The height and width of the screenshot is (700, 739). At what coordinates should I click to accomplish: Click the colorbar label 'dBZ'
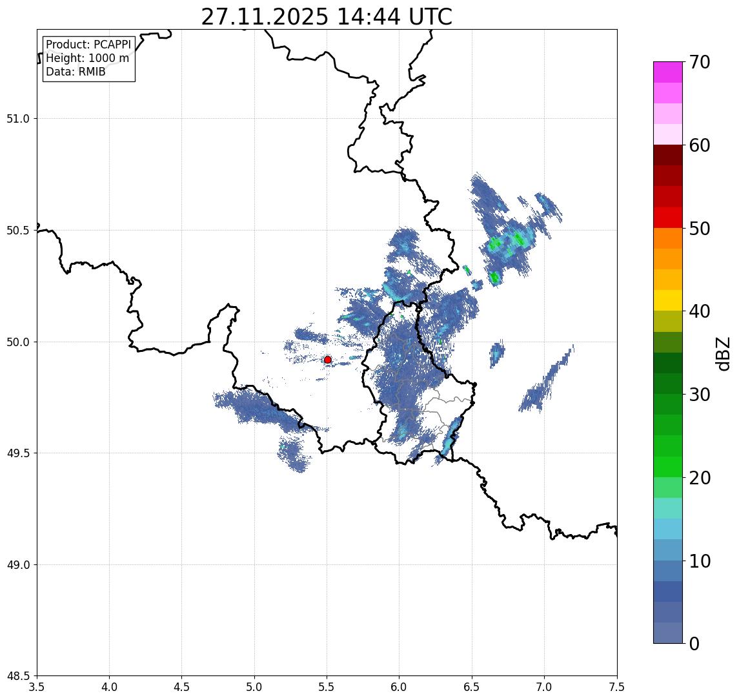722,354
